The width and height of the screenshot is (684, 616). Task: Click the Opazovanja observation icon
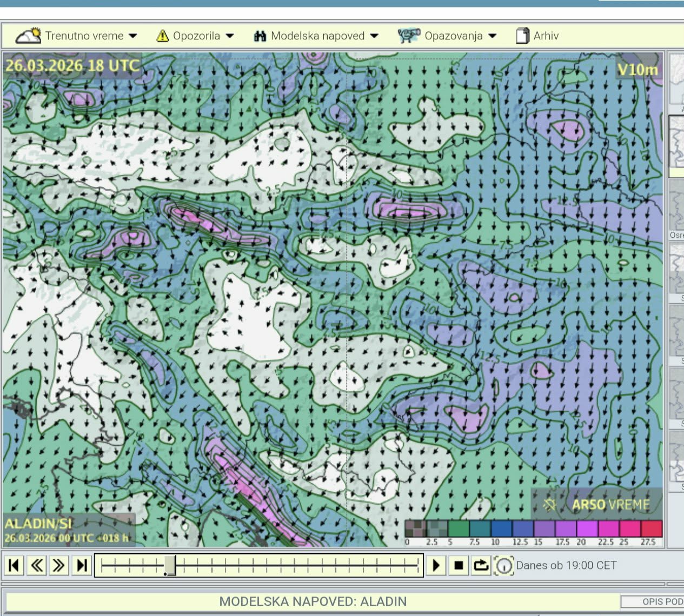click(409, 36)
